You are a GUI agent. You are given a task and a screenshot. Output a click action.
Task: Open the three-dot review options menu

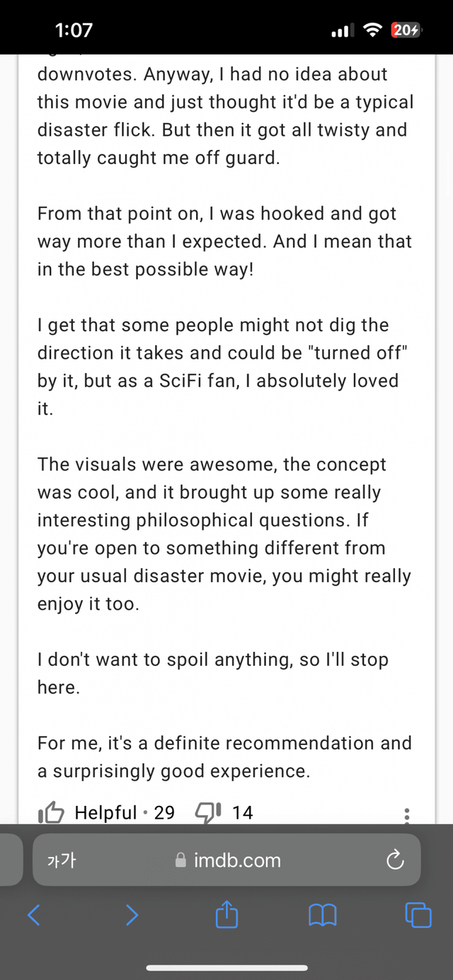[407, 815]
